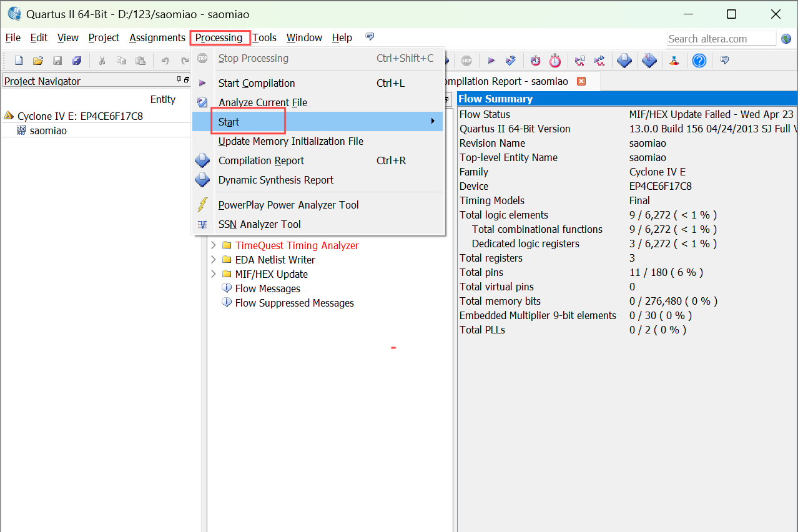This screenshot has width=798, height=532.
Task: Click the Open file folder icon
Action: 38,61
